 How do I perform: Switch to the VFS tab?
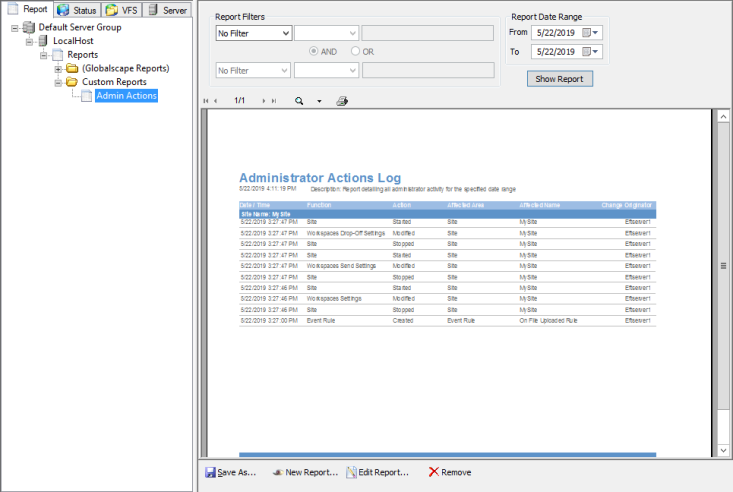[x=123, y=9]
